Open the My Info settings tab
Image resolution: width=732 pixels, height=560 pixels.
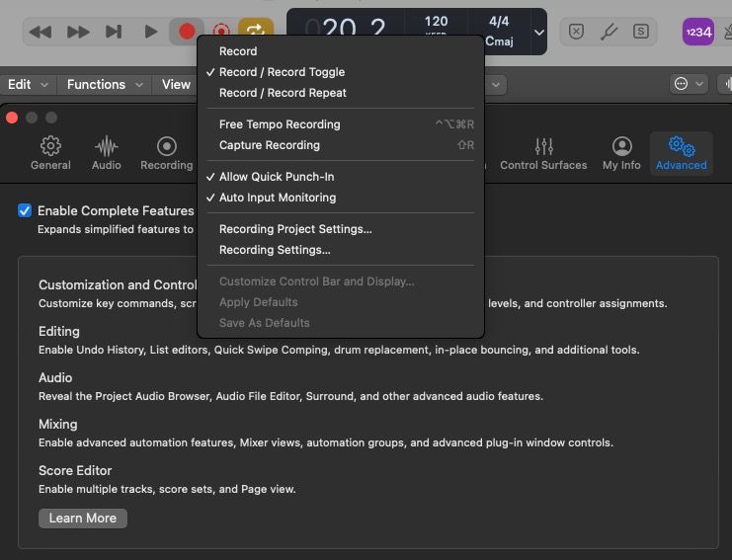pos(621,153)
